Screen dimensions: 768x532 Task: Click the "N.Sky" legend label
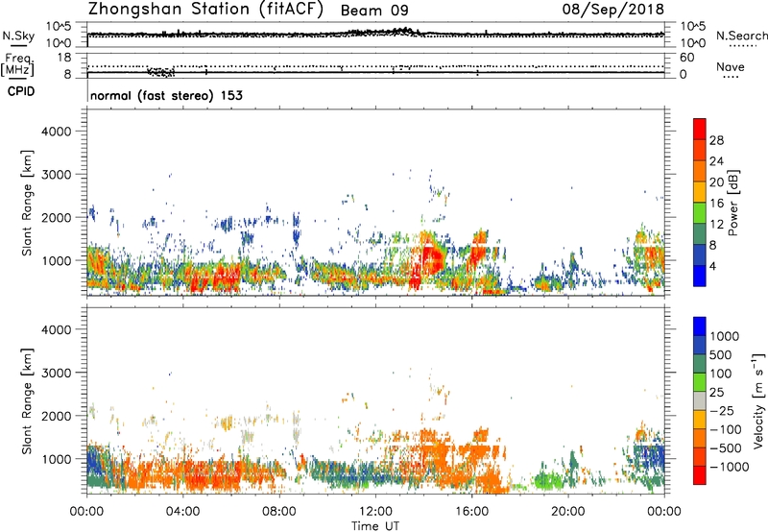click(18, 36)
